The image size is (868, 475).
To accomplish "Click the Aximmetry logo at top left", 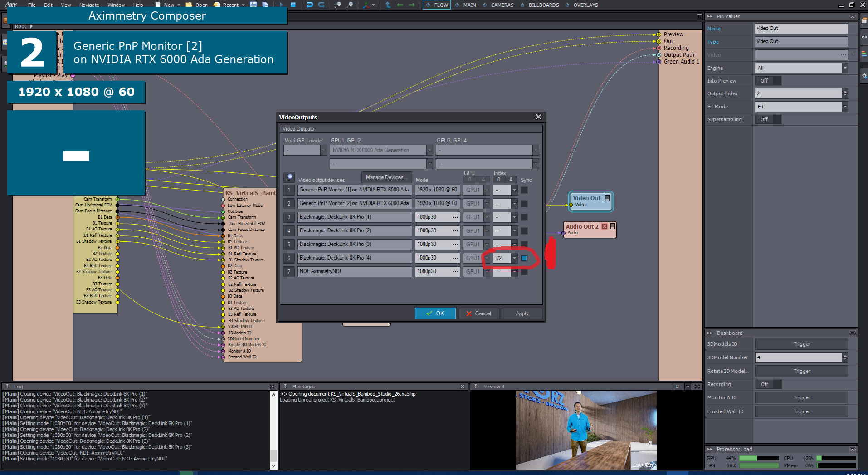I will tap(10, 5).
